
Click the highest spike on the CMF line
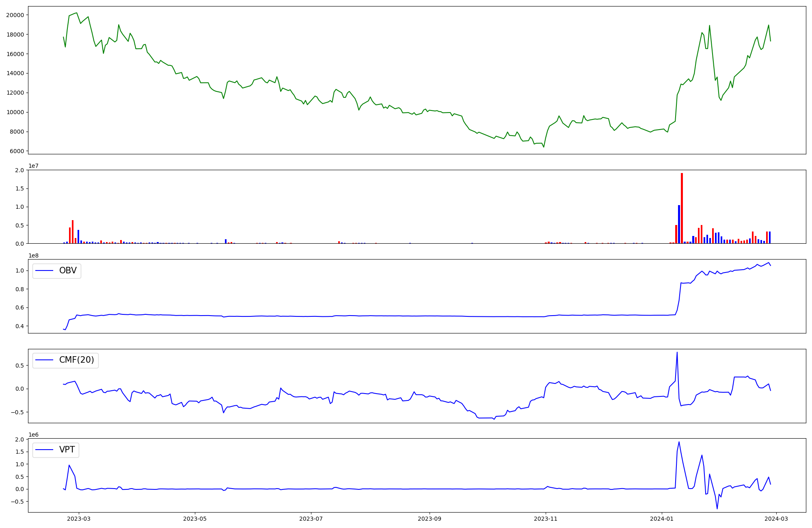click(x=677, y=353)
